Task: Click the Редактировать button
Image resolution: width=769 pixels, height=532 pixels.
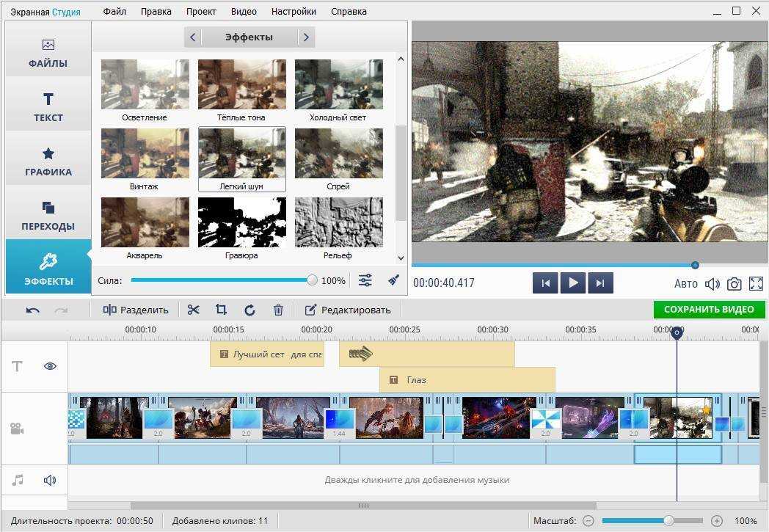Action: coord(348,310)
